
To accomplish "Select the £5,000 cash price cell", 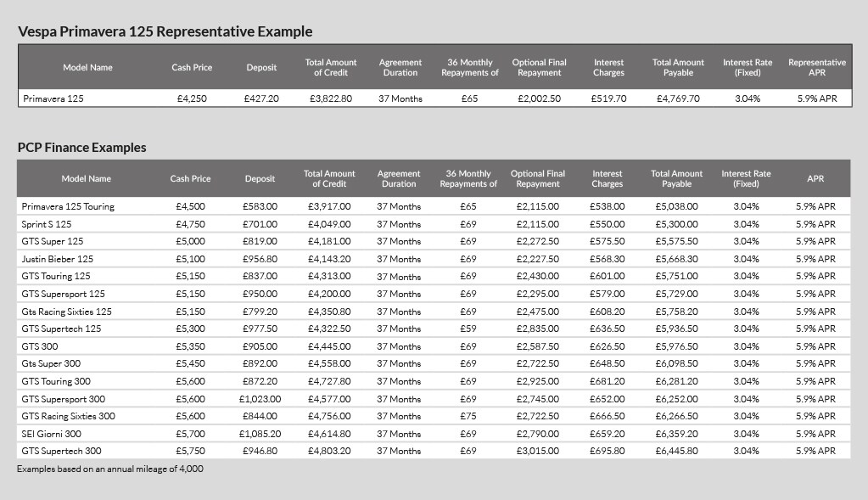I will click(190, 241).
